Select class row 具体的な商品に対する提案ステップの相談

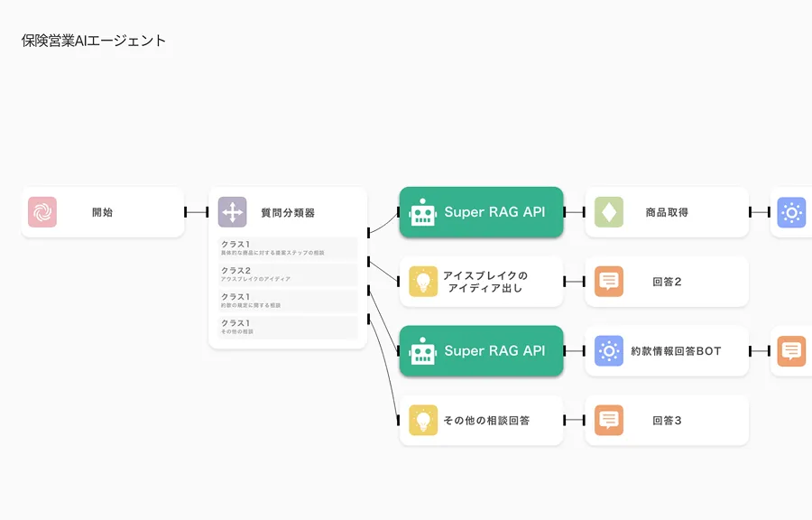pyautogui.click(x=288, y=248)
